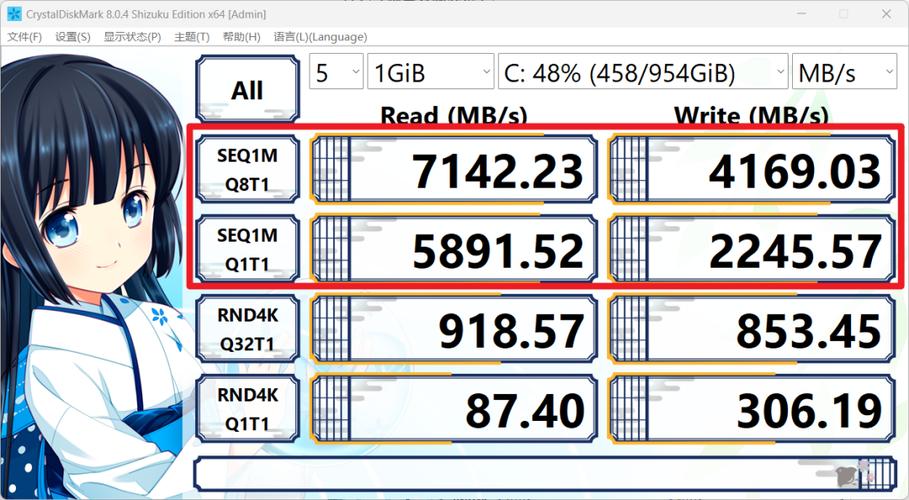
Task: Click the Write (MB/s) column header
Action: click(x=751, y=115)
